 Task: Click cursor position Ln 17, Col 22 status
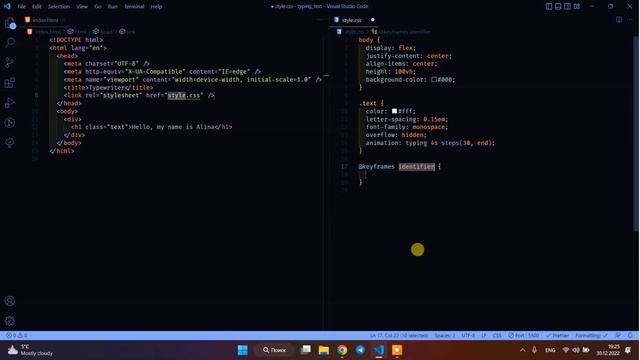(x=399, y=336)
